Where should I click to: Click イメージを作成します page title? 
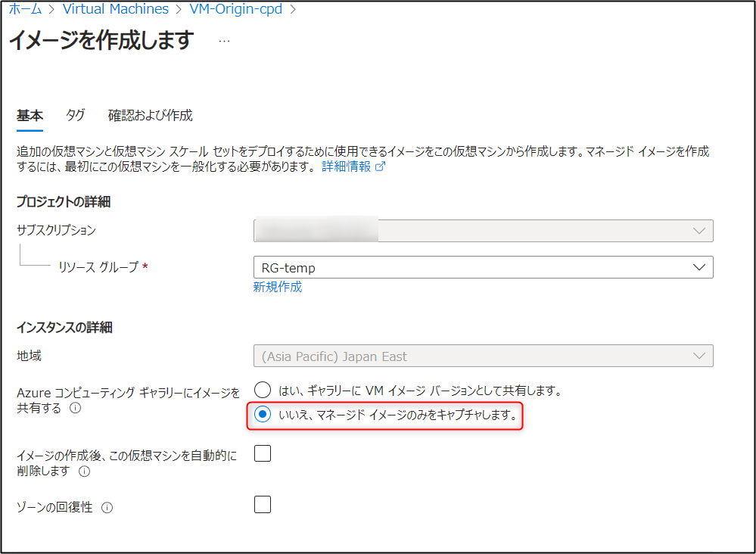point(101,41)
